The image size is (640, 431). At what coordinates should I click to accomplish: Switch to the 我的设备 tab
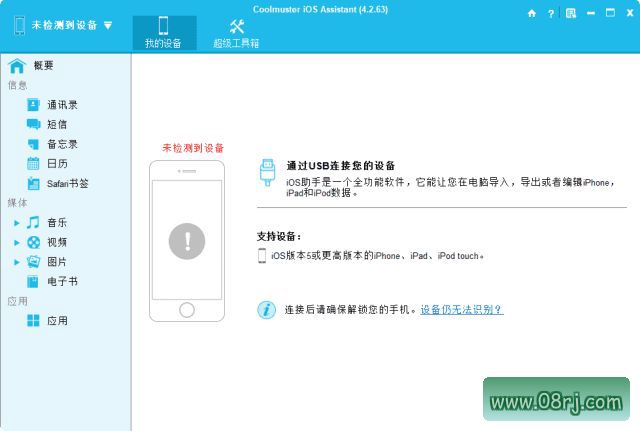click(x=164, y=32)
